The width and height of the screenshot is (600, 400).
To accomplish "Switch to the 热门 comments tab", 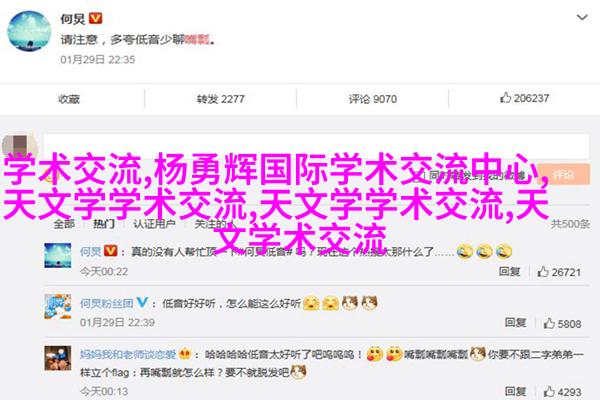I will [104, 224].
